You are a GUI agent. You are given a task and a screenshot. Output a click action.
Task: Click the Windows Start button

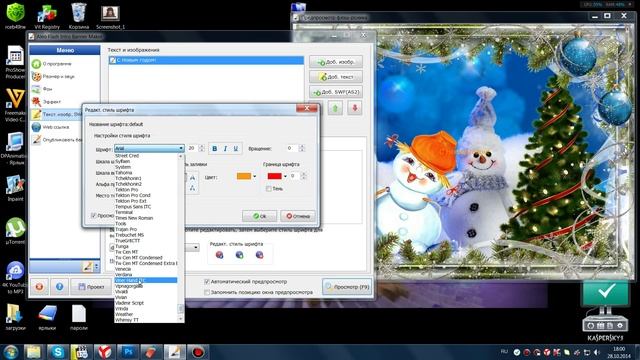(11, 352)
